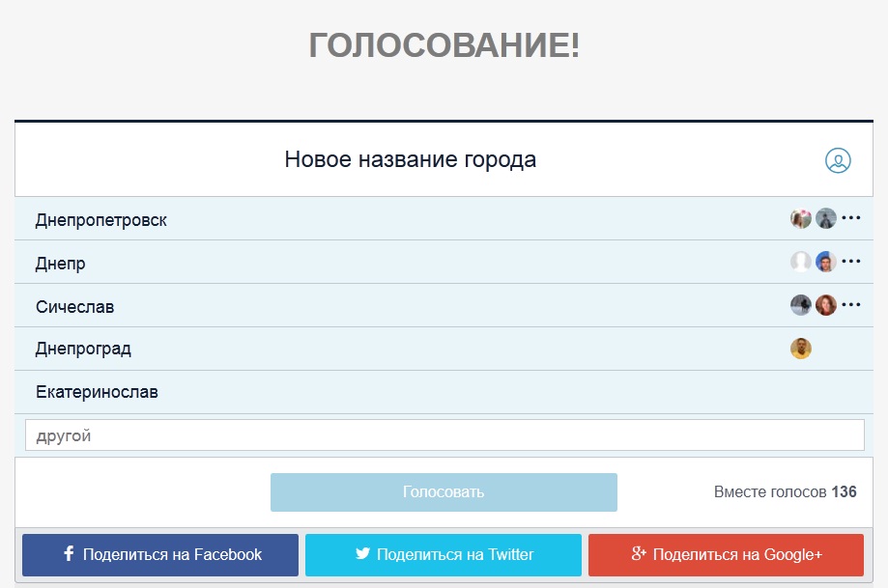Image resolution: width=888 pixels, height=588 pixels.
Task: Select the Екатеринослав option
Action: [x=97, y=392]
